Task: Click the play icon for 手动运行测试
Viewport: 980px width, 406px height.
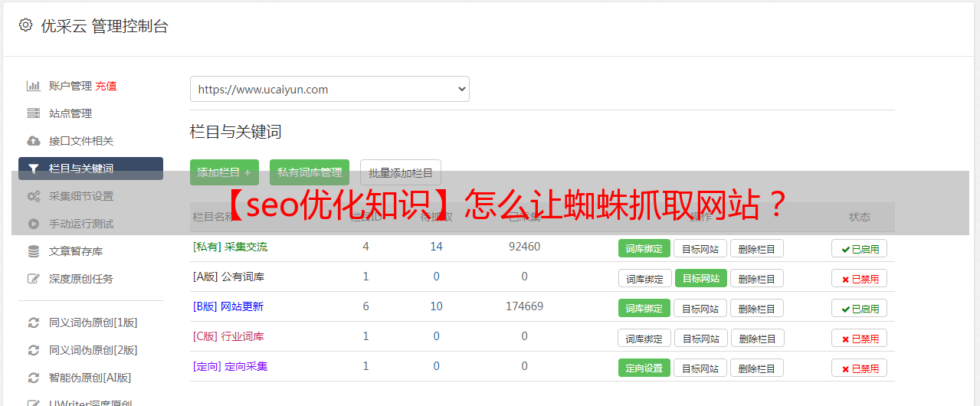Action: (x=33, y=224)
